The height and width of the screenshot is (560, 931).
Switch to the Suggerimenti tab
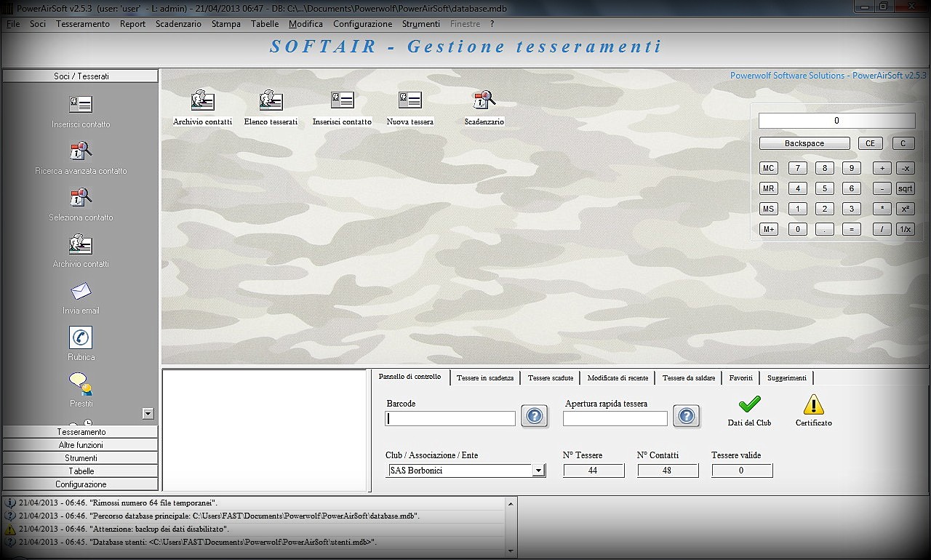(787, 378)
